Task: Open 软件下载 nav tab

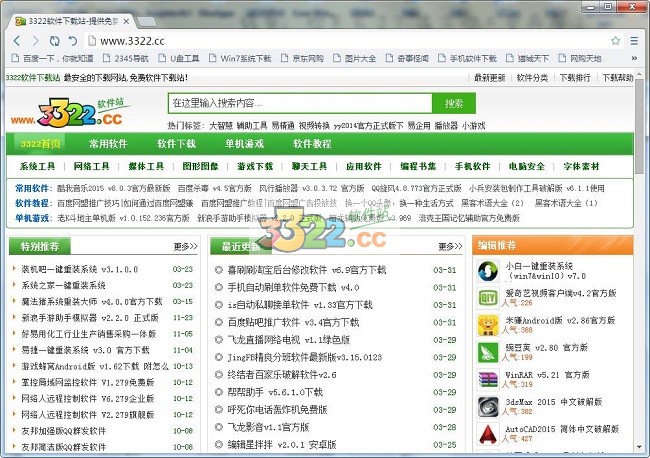Action: pyautogui.click(x=176, y=144)
